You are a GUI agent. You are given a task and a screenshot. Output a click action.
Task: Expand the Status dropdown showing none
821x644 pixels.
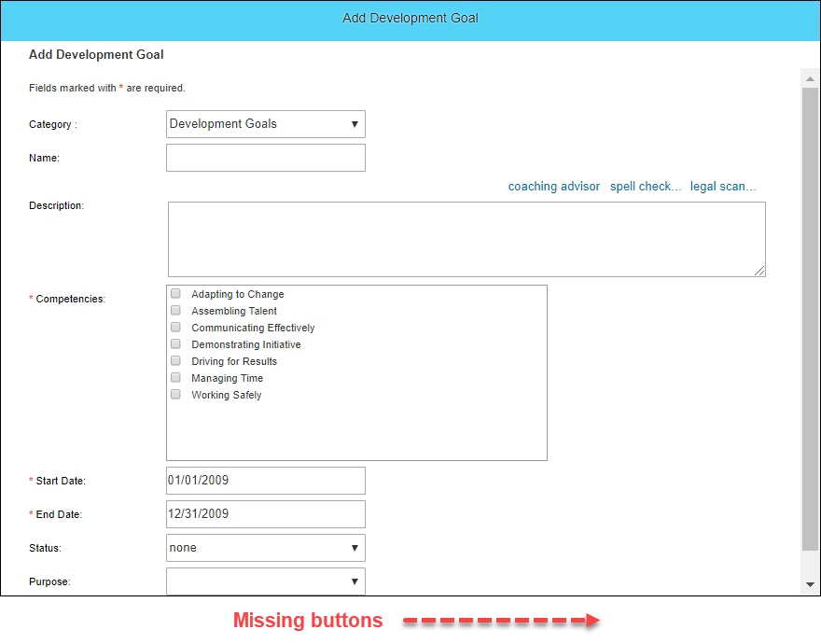[x=266, y=548]
